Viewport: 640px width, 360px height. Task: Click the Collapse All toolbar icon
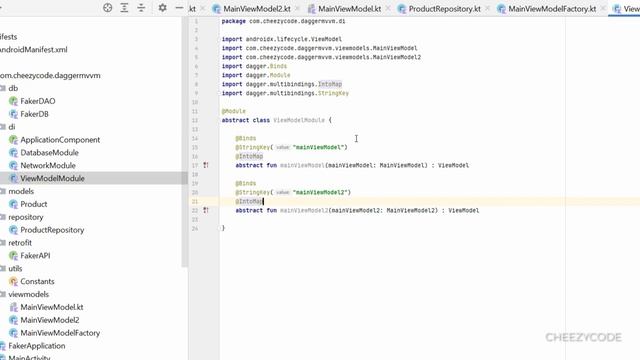click(141, 8)
